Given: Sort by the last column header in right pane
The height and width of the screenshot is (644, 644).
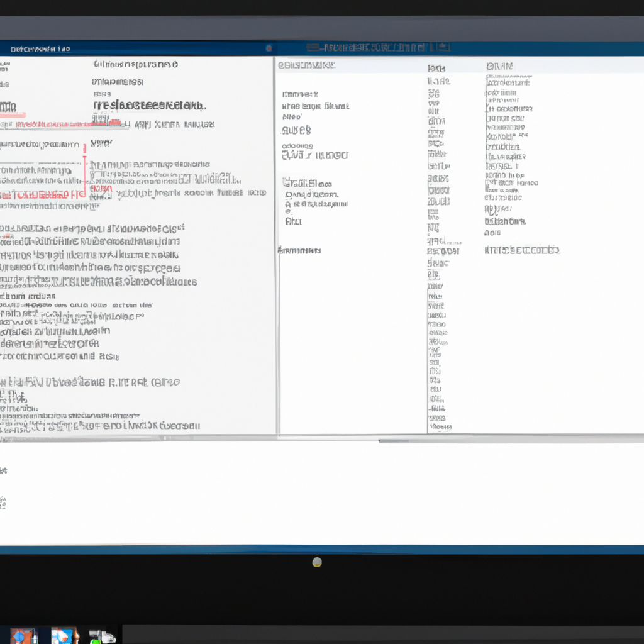Looking at the screenshot, I should tap(500, 66).
